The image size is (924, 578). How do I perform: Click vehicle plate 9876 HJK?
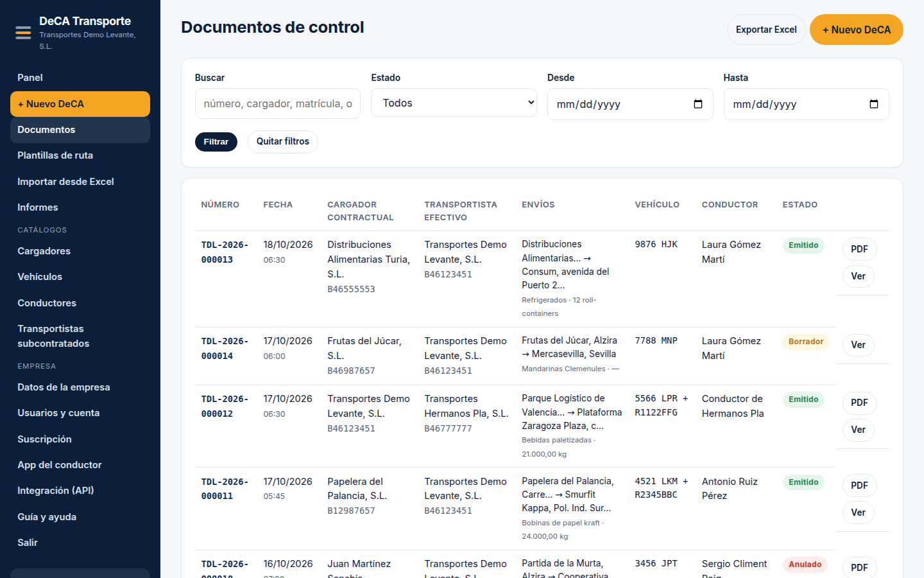(656, 244)
